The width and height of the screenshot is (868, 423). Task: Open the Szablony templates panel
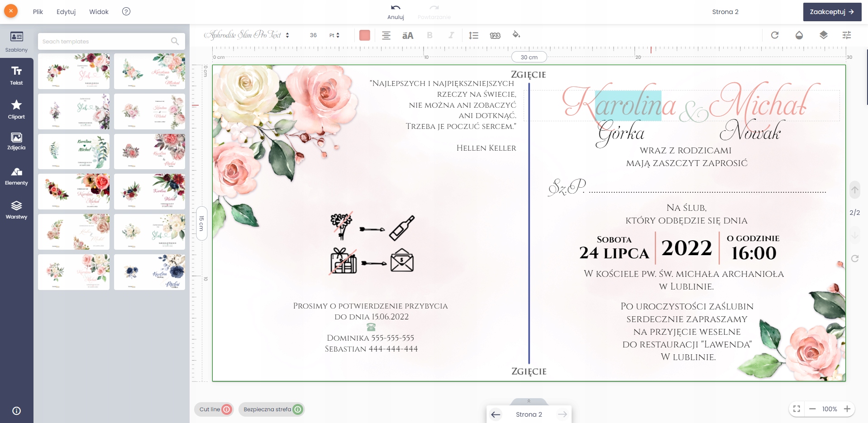16,42
